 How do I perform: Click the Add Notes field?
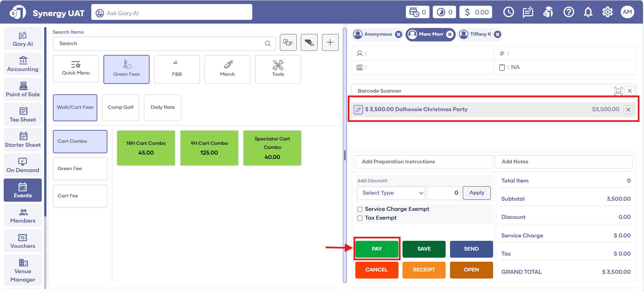click(x=563, y=162)
